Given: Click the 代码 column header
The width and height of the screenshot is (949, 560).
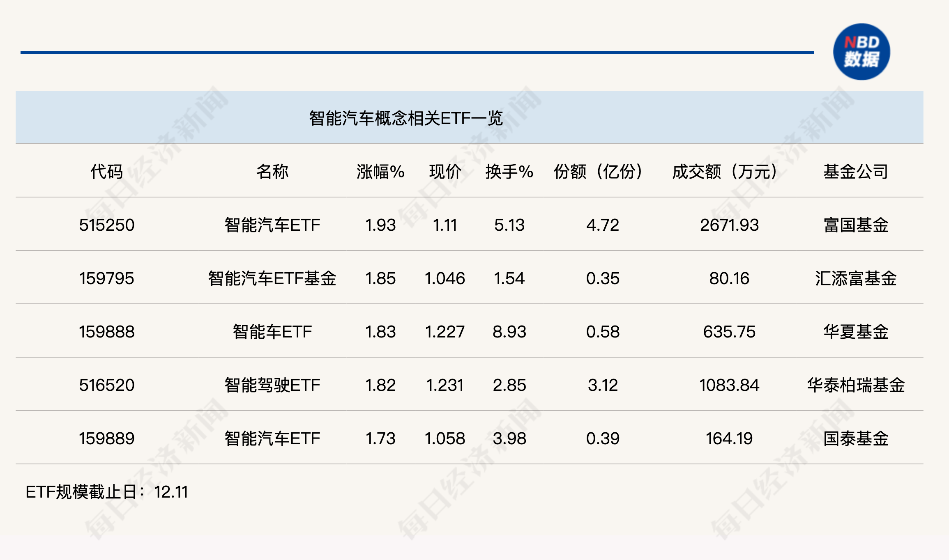Looking at the screenshot, I should (x=106, y=172).
